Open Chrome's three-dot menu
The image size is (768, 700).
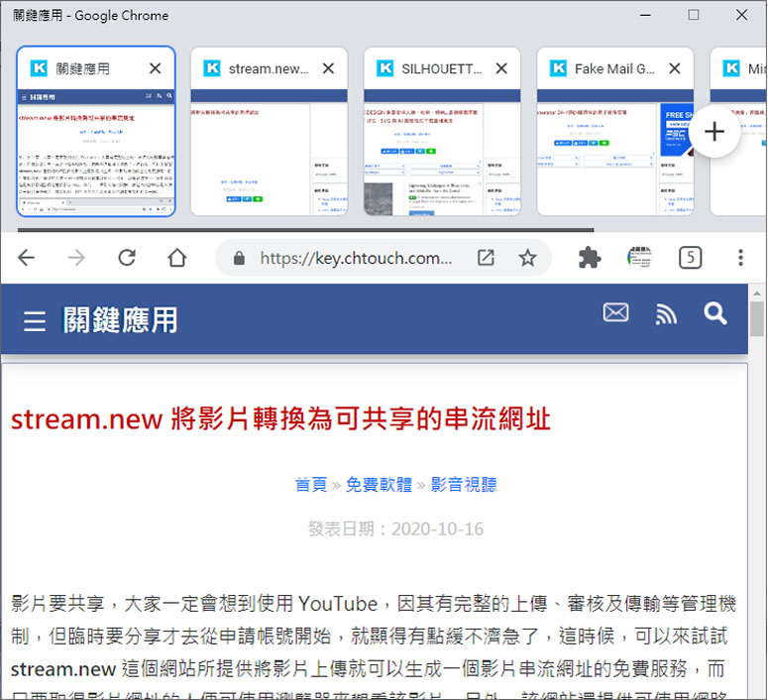pos(740,258)
